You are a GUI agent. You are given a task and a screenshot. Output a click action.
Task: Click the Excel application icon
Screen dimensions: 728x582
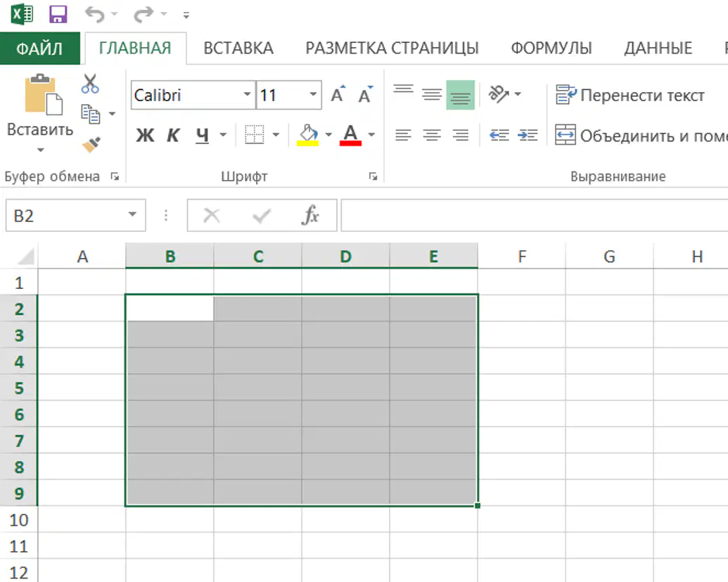tap(22, 14)
